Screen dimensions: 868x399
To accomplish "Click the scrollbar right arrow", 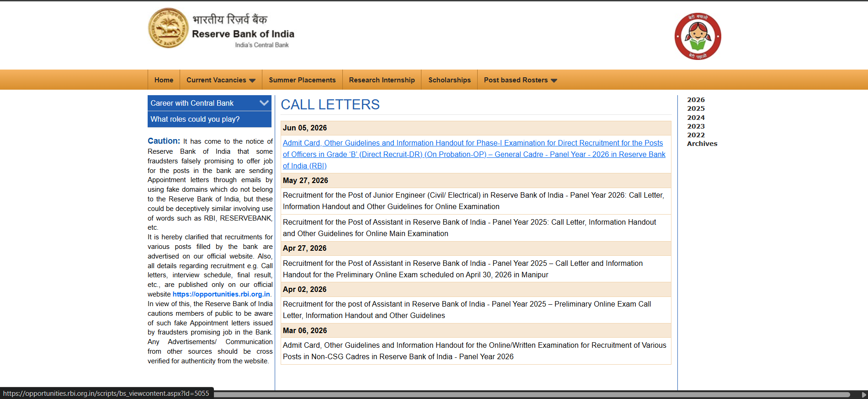I will (x=863, y=394).
